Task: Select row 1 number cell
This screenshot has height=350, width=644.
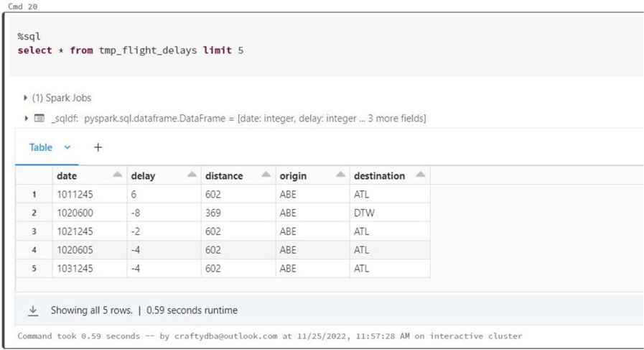Action: (34, 194)
